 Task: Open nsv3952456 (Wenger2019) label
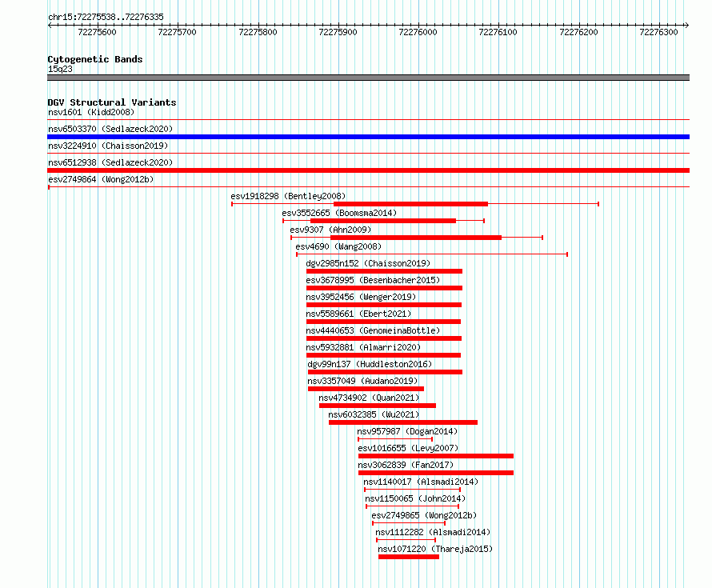pyautogui.click(x=361, y=297)
